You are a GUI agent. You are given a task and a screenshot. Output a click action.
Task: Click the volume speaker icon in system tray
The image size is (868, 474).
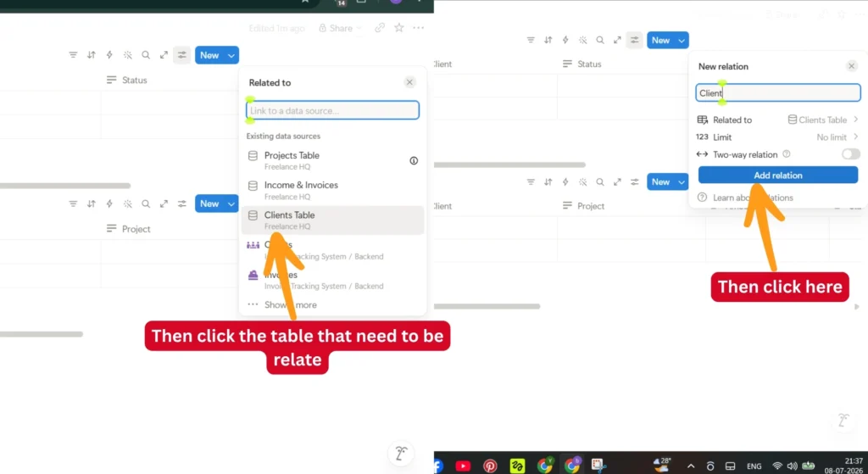[x=793, y=466]
